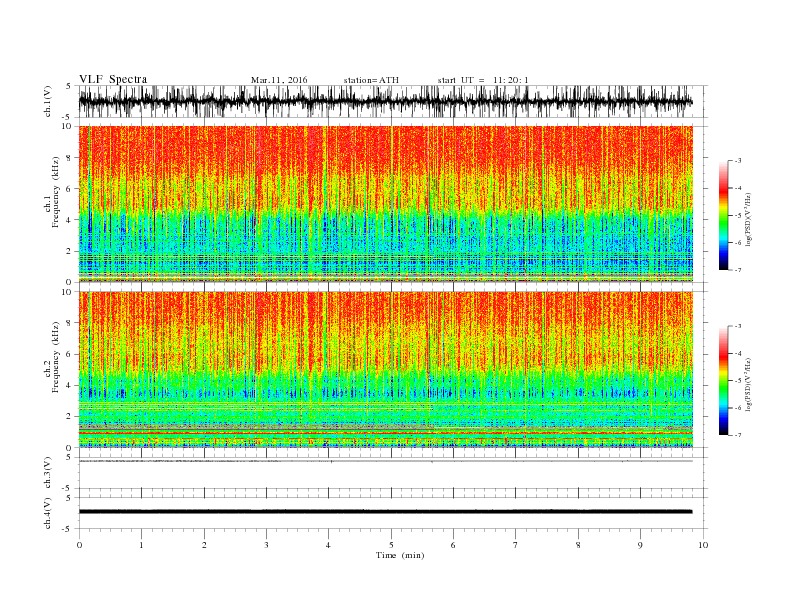
Task: Click the "6" kHz tick of ch.1 spectrogram
Action: point(70,189)
